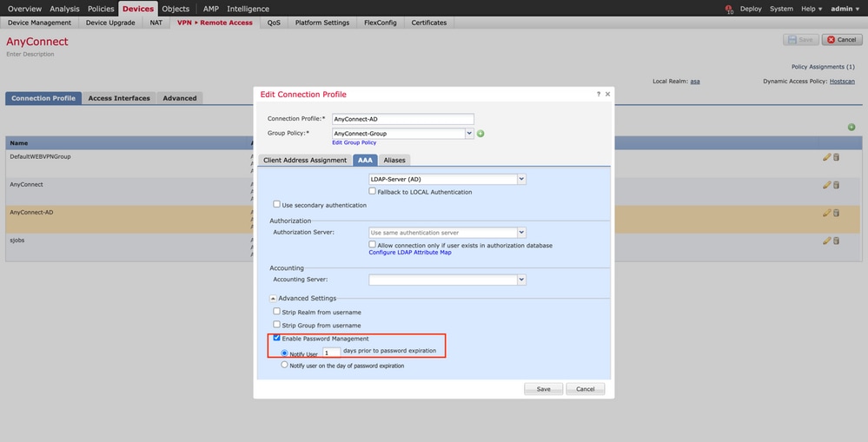Image resolution: width=868 pixels, height=442 pixels.
Task: Select Notify user on the day of expiration
Action: (x=284, y=365)
